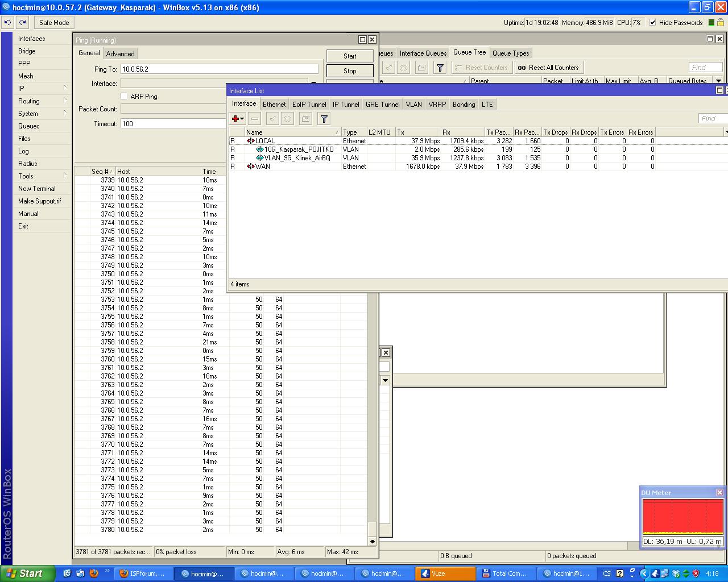Click the Find box in Queue List
Image resolution: width=728 pixels, height=582 pixels.
click(706, 67)
